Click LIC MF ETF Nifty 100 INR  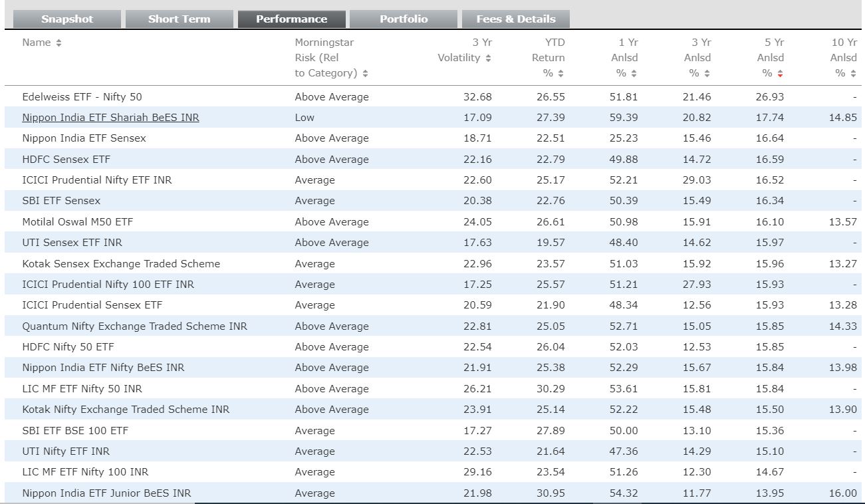(85, 472)
